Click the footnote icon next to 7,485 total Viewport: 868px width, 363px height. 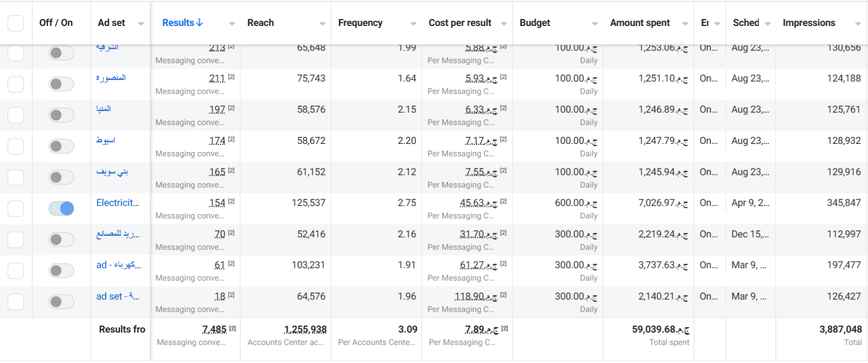pyautogui.click(x=233, y=328)
